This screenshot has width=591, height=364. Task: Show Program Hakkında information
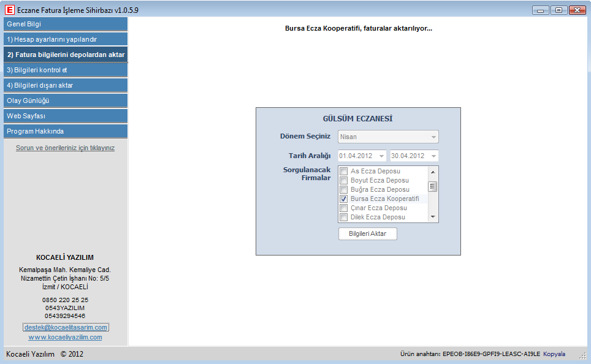coord(66,131)
